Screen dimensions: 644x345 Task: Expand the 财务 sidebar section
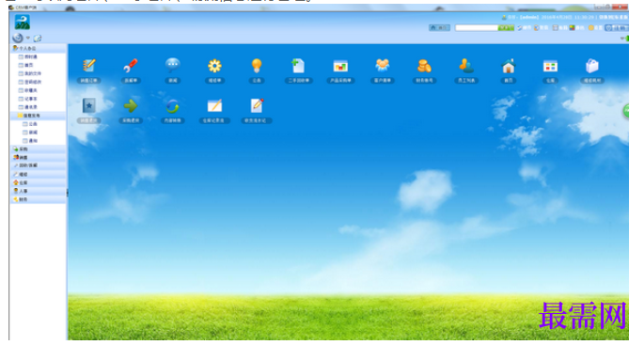coord(38,199)
